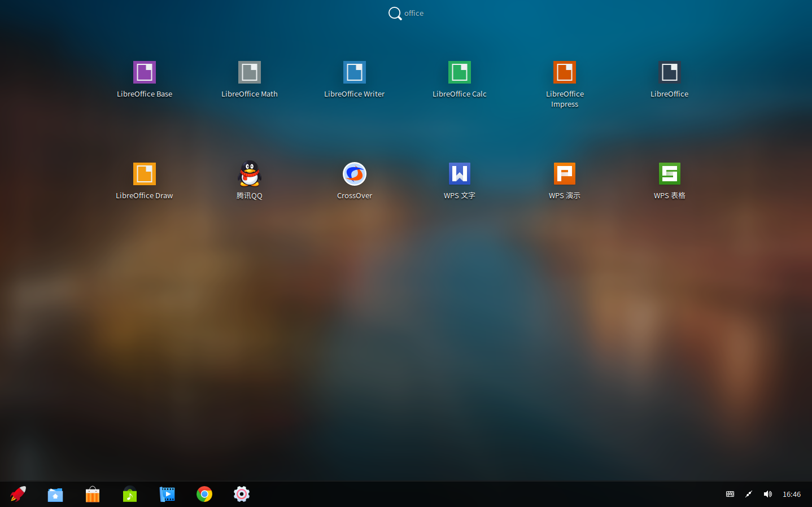Open LibreOffice Draw
The height and width of the screenshot is (507, 812).
[x=145, y=174]
